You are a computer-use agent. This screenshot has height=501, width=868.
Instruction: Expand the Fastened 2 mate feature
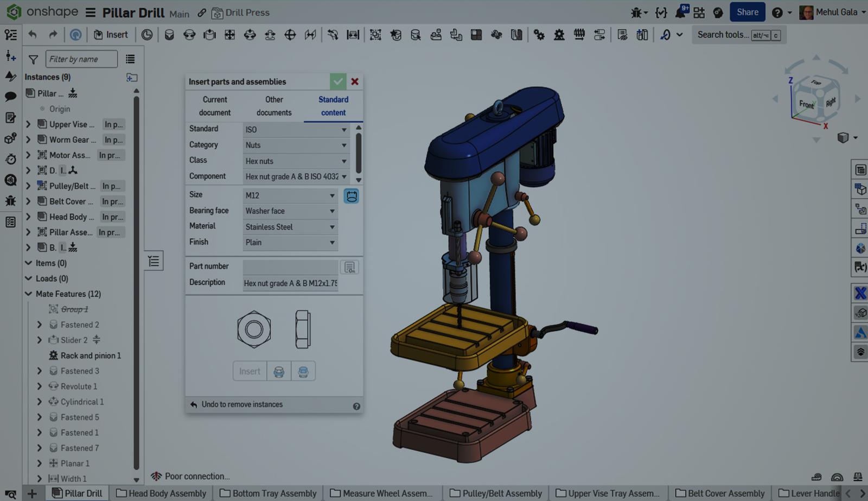(x=39, y=325)
